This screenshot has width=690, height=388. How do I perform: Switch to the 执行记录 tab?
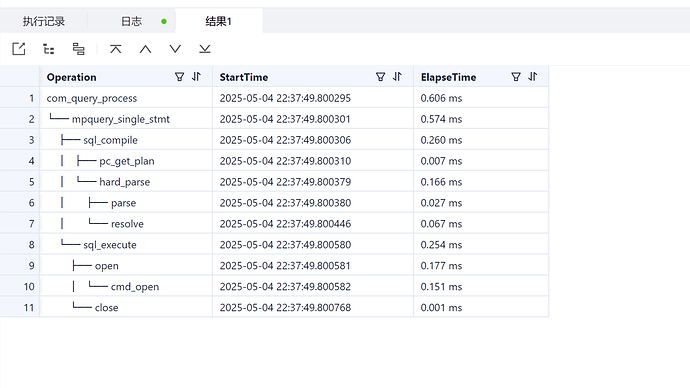[44, 21]
